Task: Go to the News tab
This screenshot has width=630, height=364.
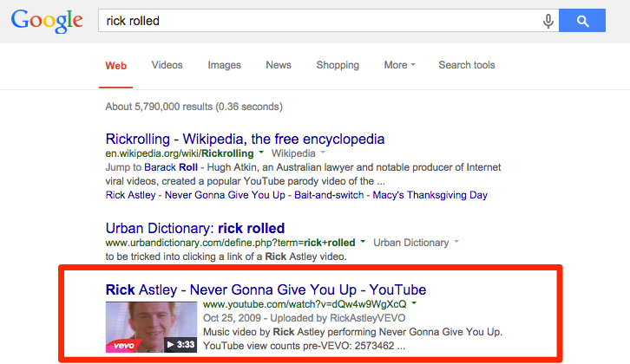Action: [279, 65]
